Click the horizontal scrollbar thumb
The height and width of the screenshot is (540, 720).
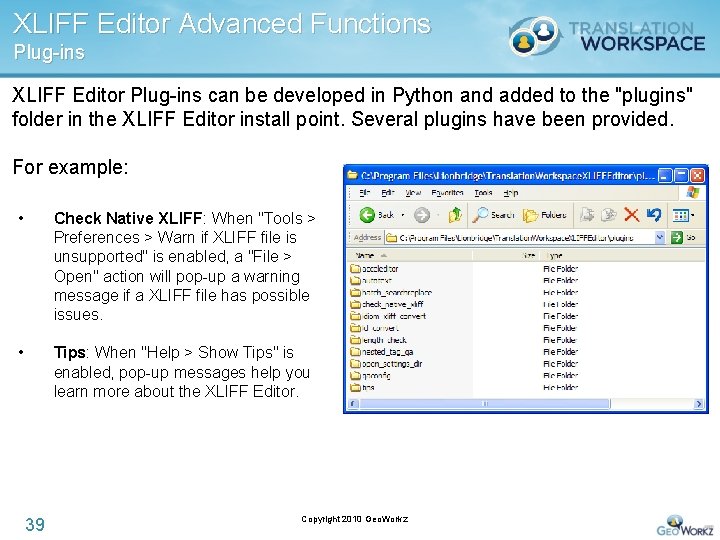click(485, 404)
